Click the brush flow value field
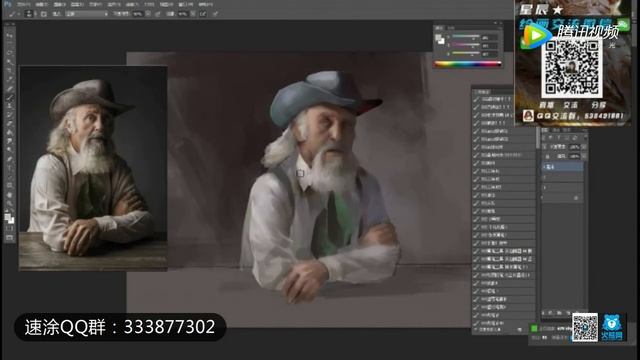This screenshot has height=360, width=640. [x=183, y=13]
